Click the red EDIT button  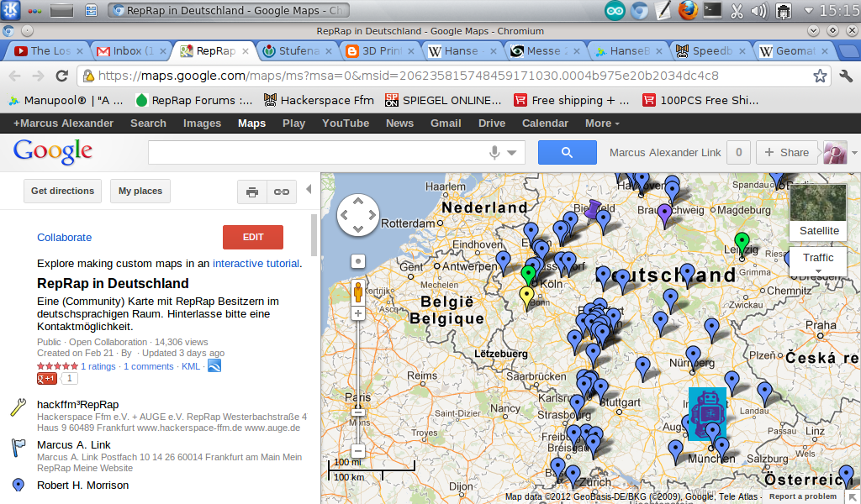click(x=253, y=238)
